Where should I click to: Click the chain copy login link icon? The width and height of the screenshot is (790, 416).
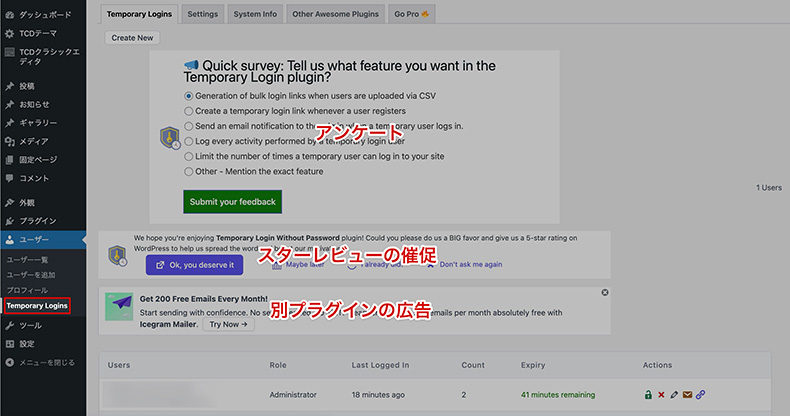700,394
